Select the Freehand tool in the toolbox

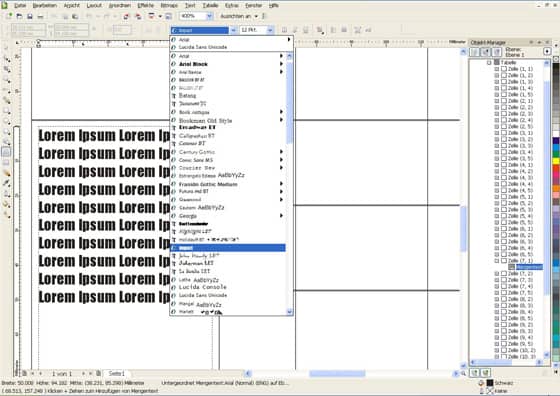pyautogui.click(x=7, y=90)
